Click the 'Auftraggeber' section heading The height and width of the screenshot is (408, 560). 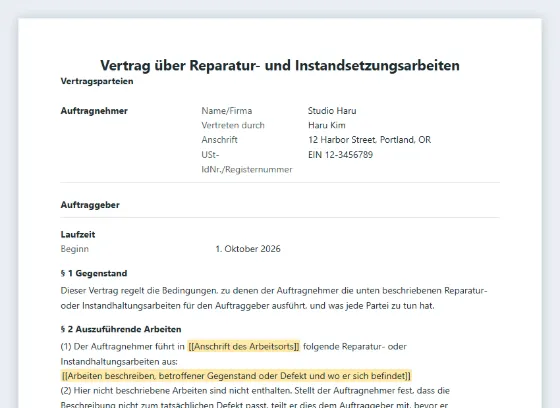90,205
